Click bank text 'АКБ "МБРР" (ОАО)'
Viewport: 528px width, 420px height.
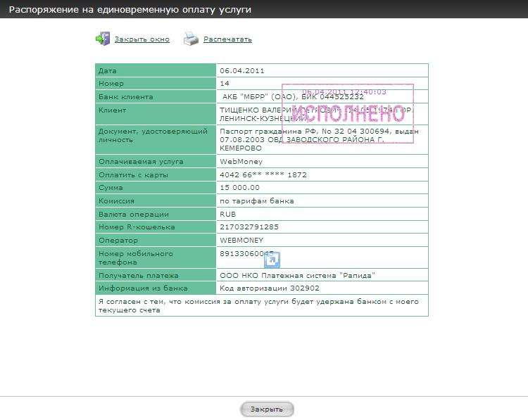260,97
